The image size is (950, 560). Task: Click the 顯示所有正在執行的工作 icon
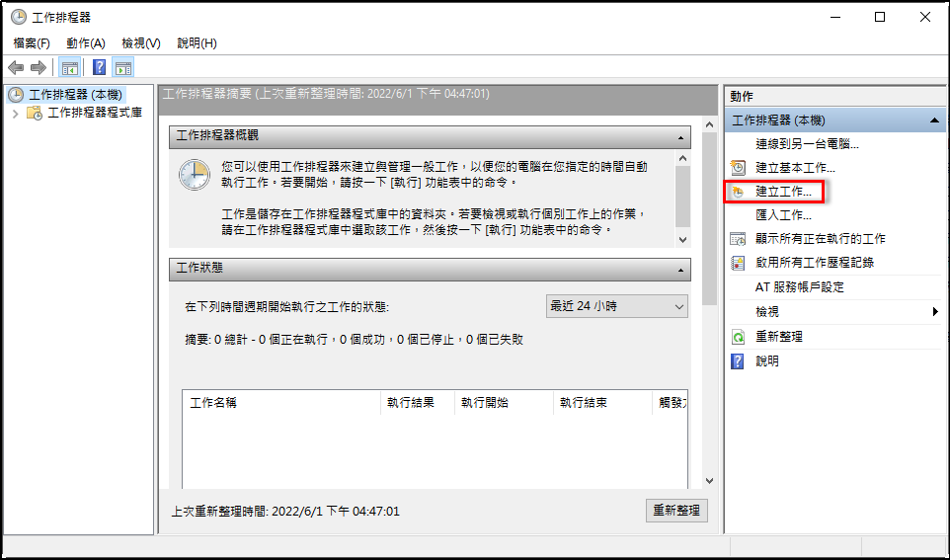(738, 239)
